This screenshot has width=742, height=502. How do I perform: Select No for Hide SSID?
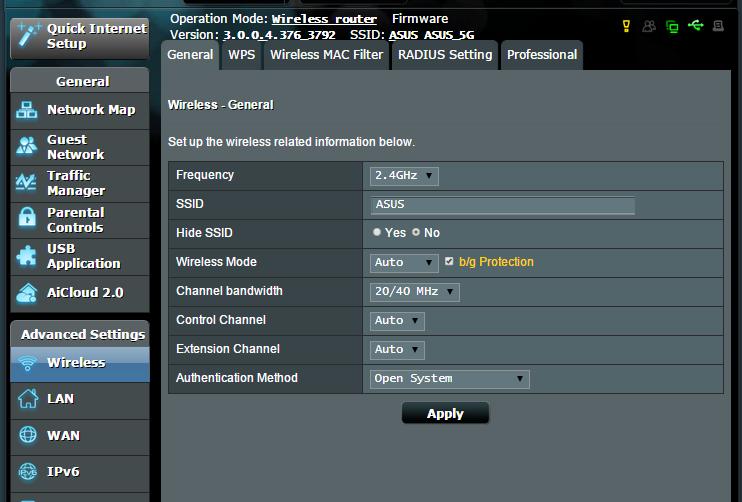point(416,232)
